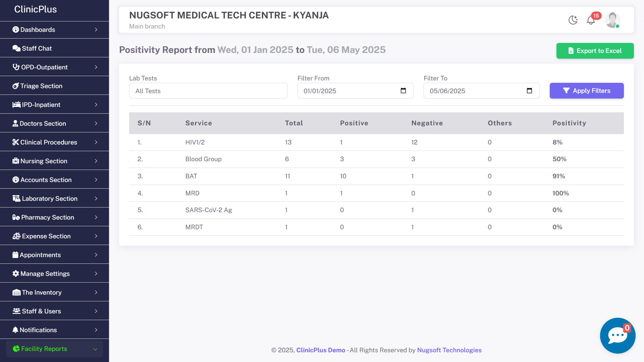Expand the IPD-Inpatient chevron
Screen dimensions: 644x362
96,105
